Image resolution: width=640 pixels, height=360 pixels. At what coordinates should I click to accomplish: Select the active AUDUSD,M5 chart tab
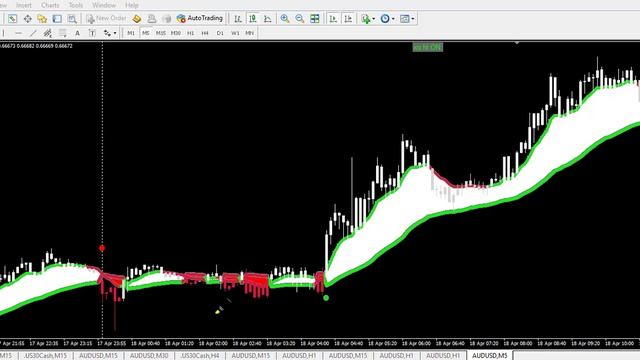(x=490, y=356)
